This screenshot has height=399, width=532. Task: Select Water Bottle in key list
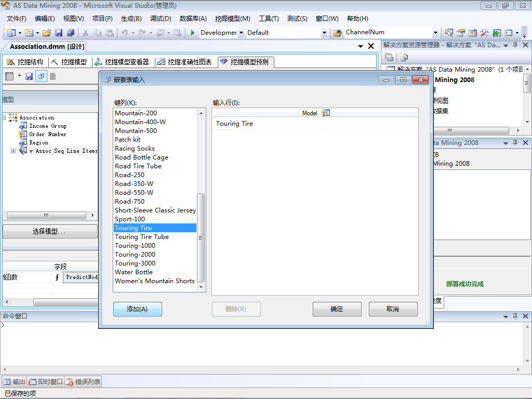pos(155,272)
